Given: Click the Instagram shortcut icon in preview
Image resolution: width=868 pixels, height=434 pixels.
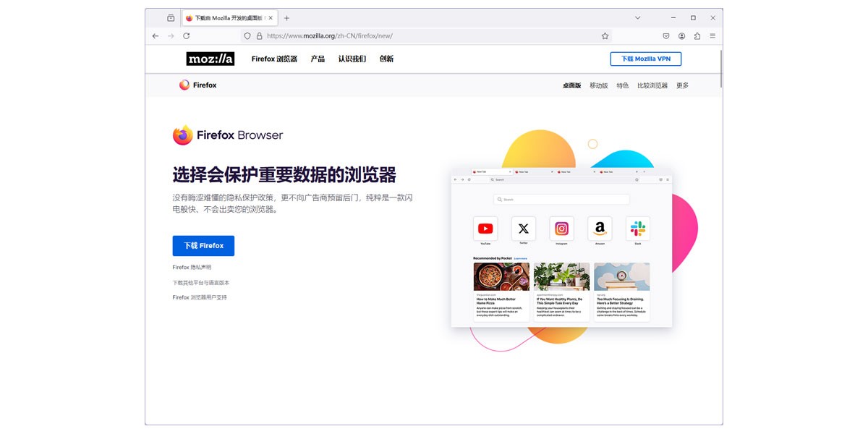Looking at the screenshot, I should (x=561, y=229).
